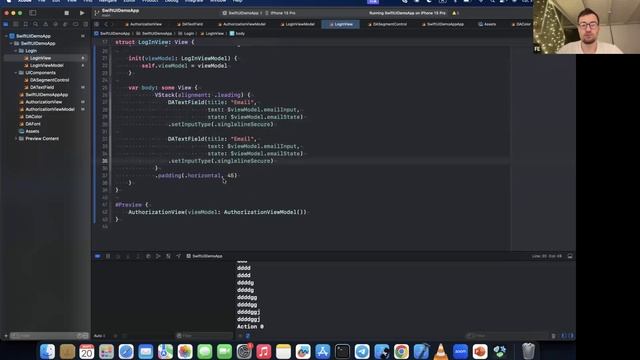This screenshot has width=640, height=360.
Task: Click the variables view filter field
Action: pos(204,336)
